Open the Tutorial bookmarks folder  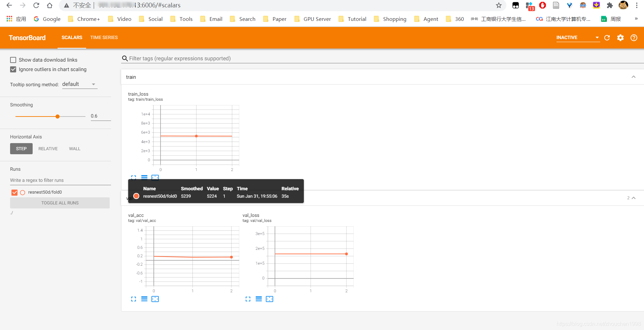click(x=353, y=19)
